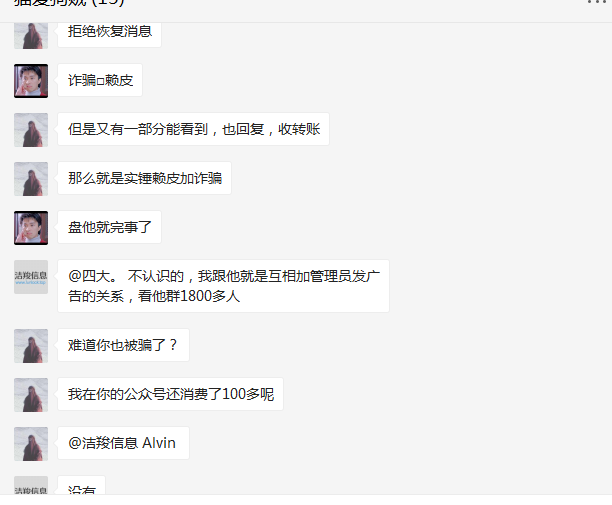Viewport: 612px width, 505px height.
Task: Select the 难道你也被骗了？ message
Action: point(123,345)
